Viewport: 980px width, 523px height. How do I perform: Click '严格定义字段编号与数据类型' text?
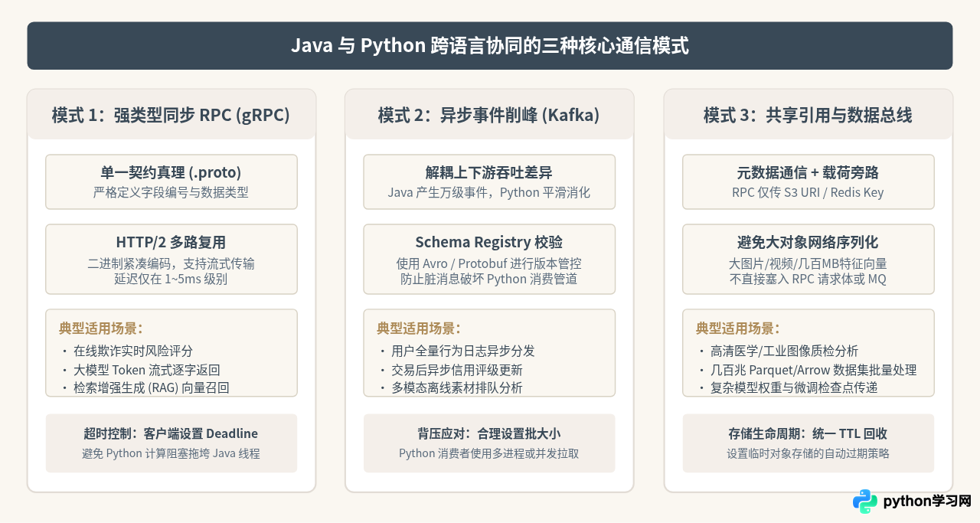click(171, 192)
